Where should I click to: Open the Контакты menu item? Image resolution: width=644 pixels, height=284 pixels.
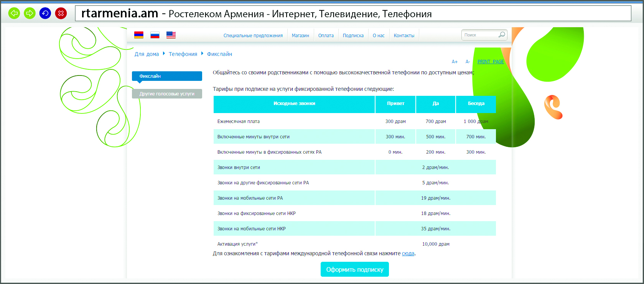click(x=404, y=36)
